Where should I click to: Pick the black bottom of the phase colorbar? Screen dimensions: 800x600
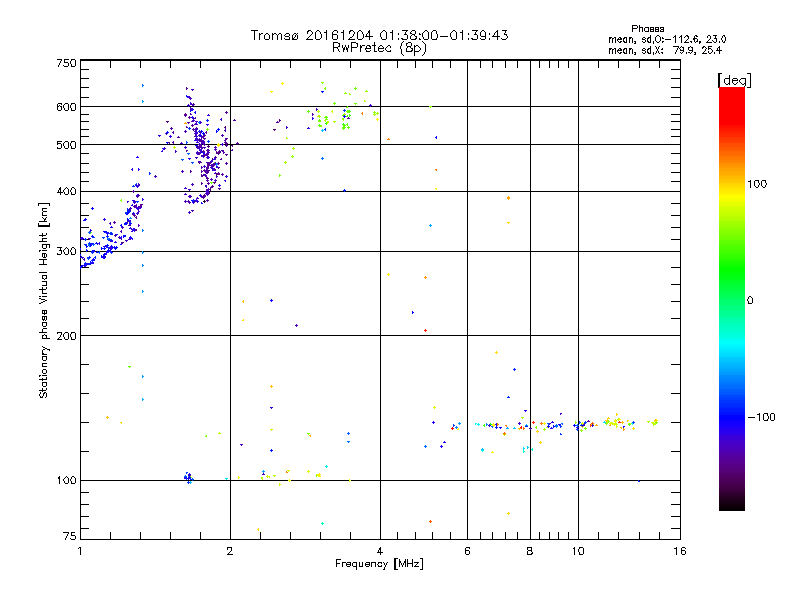coord(732,503)
